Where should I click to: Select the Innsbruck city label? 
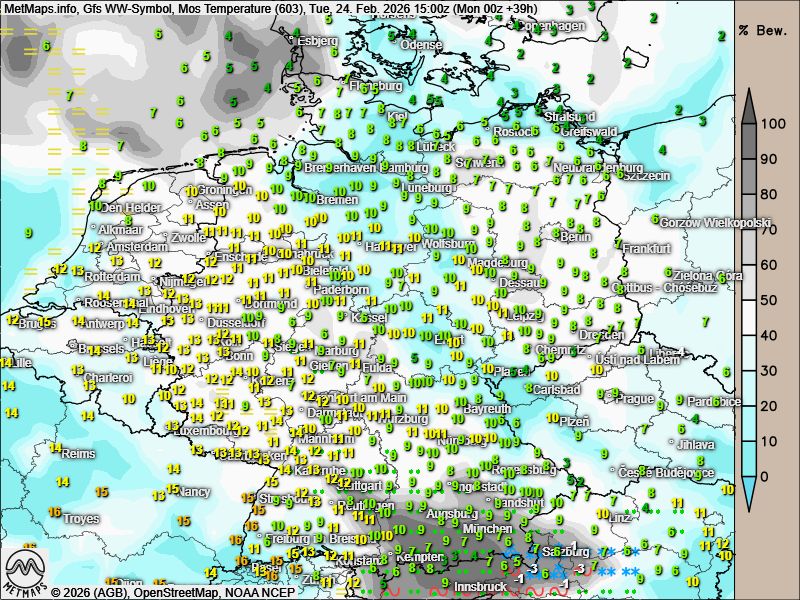(481, 586)
